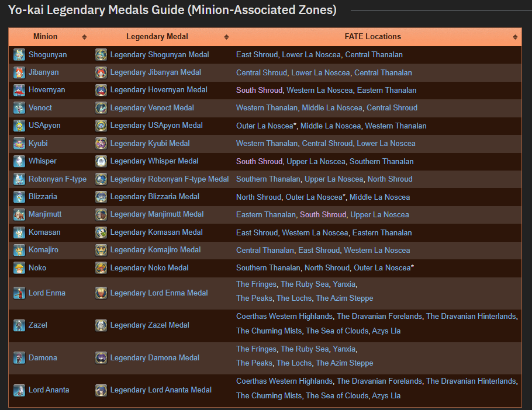Click the Legendary Hovernyan Medal icon
Image resolution: width=532 pixels, height=410 pixels.
[x=101, y=90]
